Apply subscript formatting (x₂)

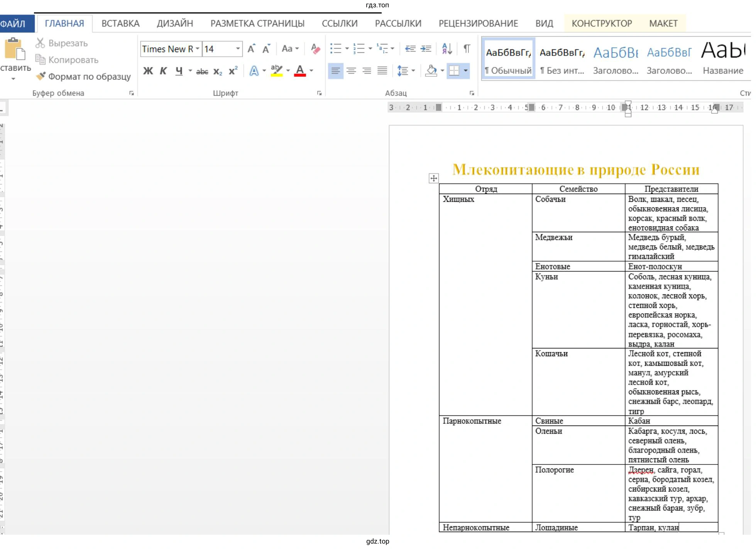218,71
